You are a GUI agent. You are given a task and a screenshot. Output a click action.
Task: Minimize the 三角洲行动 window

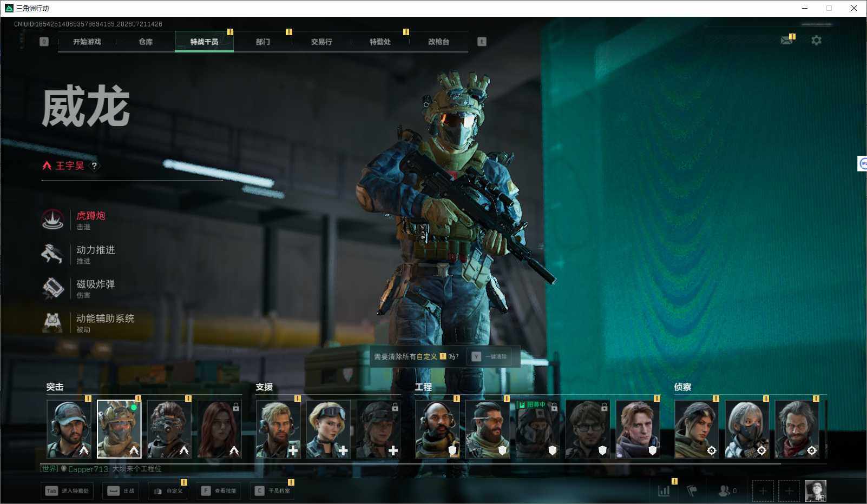click(x=805, y=8)
